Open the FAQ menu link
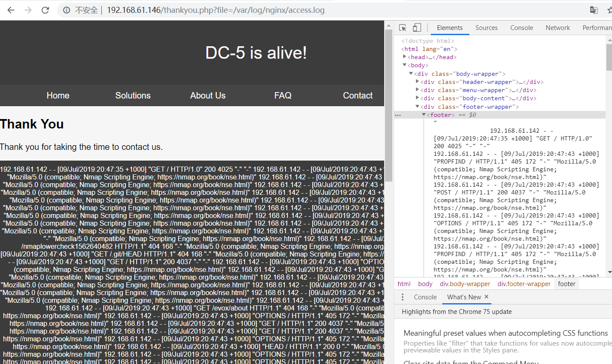This screenshot has width=612, height=364. pyautogui.click(x=283, y=95)
